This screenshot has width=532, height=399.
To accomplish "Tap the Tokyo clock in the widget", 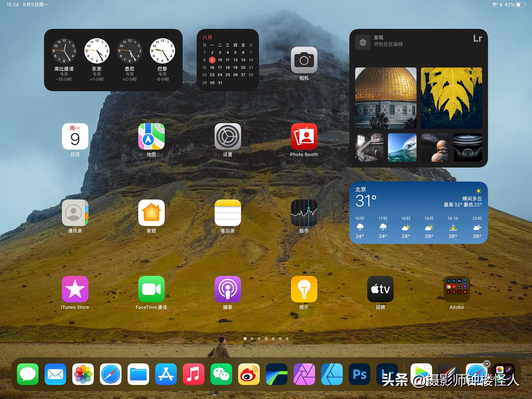I will click(97, 51).
